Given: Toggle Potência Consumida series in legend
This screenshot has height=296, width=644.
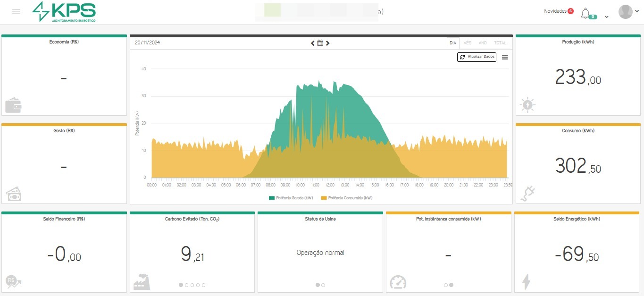Looking at the screenshot, I should coord(346,198).
